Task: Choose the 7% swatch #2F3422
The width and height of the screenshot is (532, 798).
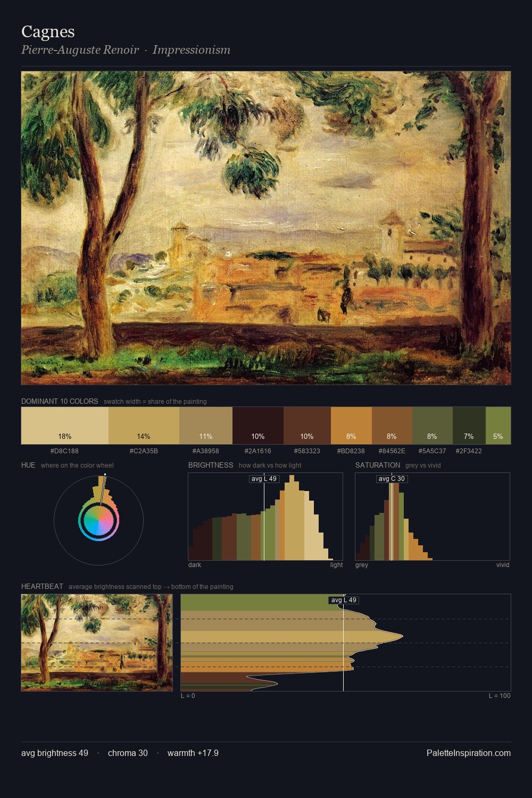Action: [469, 425]
